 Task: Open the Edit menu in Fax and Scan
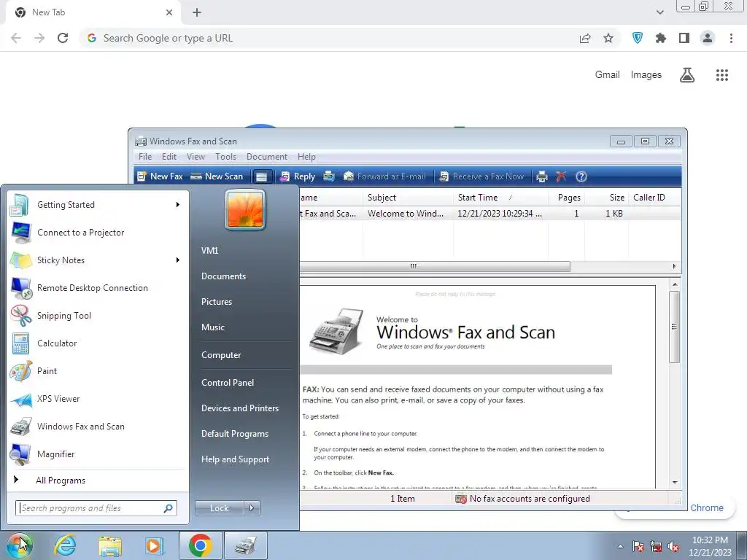click(x=169, y=157)
